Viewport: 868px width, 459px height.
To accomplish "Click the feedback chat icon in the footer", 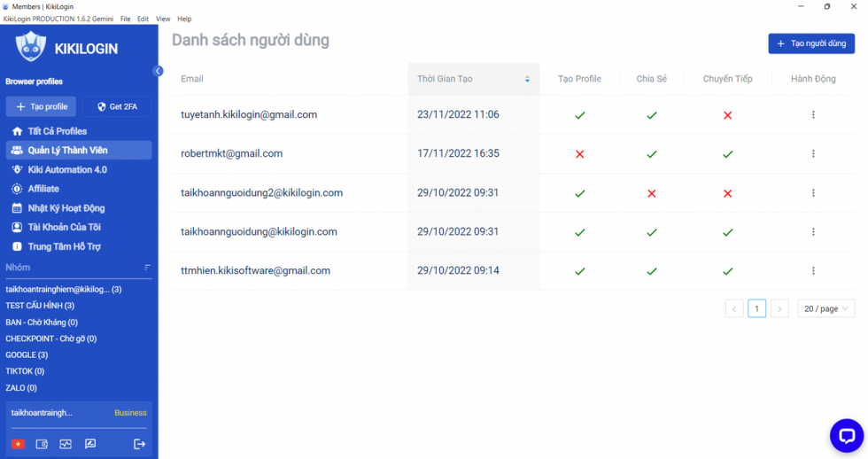I will (90, 444).
